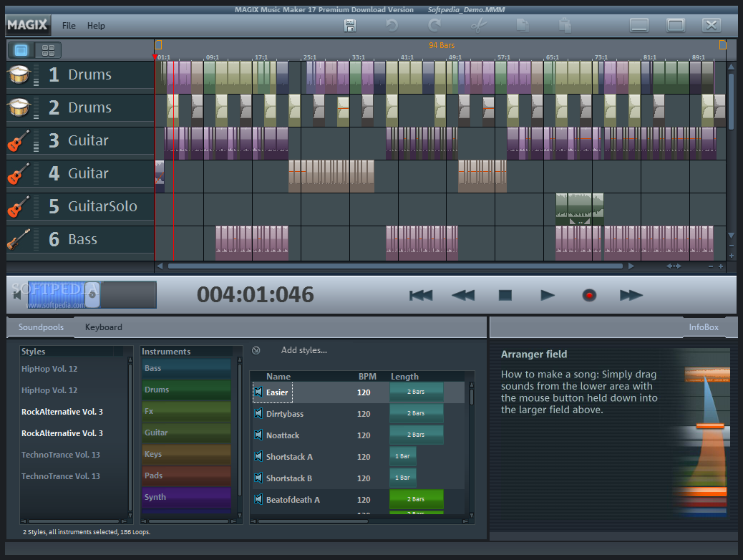This screenshot has height=560, width=743.
Task: Click the master volume slider knob
Action: click(x=92, y=295)
